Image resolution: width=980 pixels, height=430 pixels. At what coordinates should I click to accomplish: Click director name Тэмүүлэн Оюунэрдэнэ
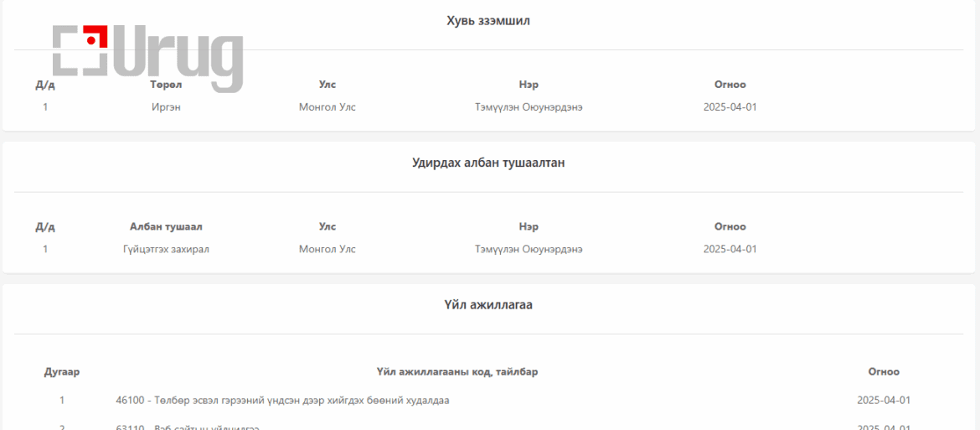(x=529, y=250)
